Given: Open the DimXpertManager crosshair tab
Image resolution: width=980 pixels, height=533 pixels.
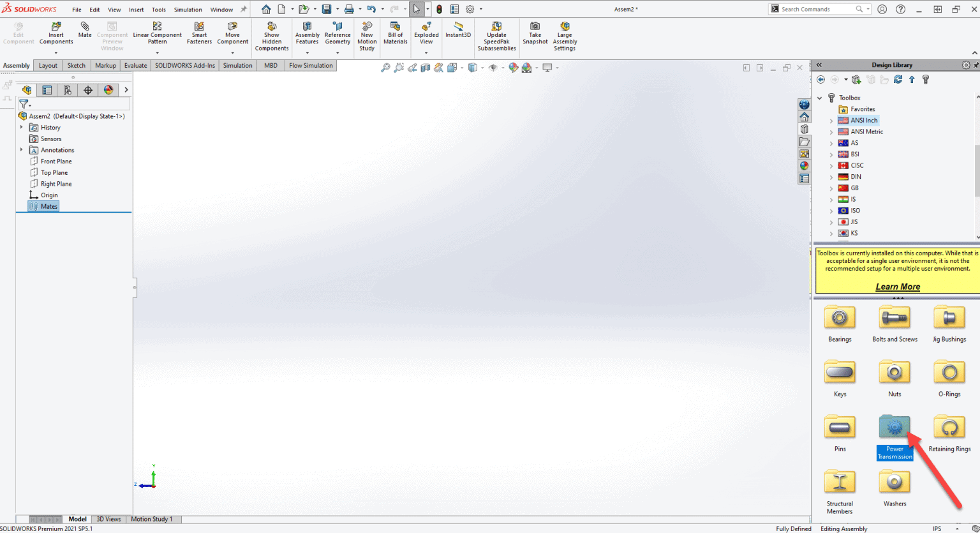Looking at the screenshot, I should point(88,90).
